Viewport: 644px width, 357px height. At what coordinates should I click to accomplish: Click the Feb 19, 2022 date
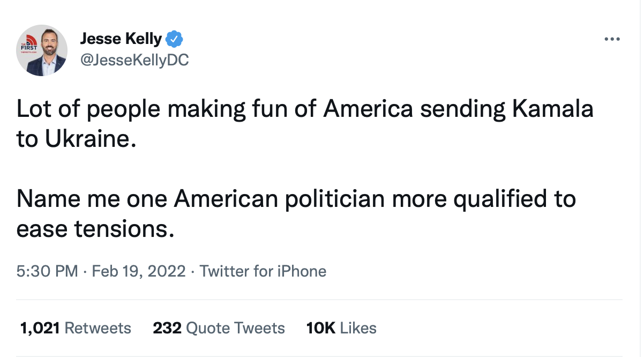(139, 271)
